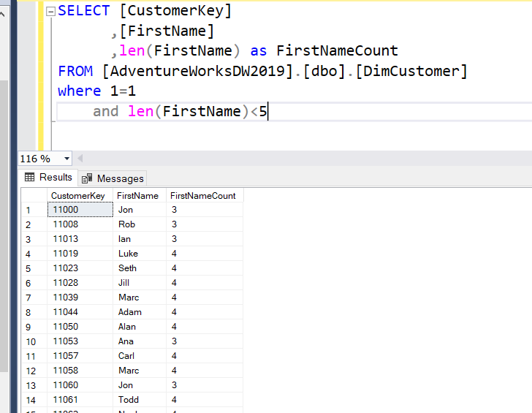Select row header number 14
The image size is (532, 413).
pyautogui.click(x=34, y=400)
